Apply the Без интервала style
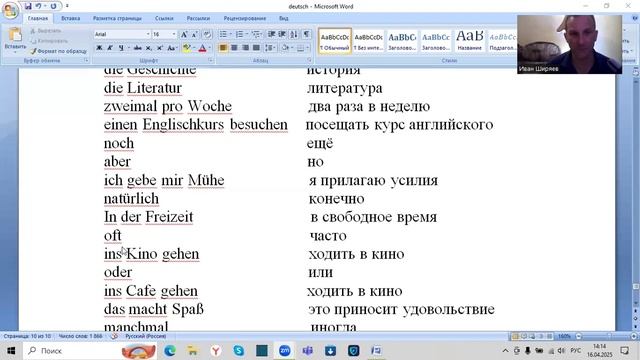The image size is (640, 360). [368, 40]
